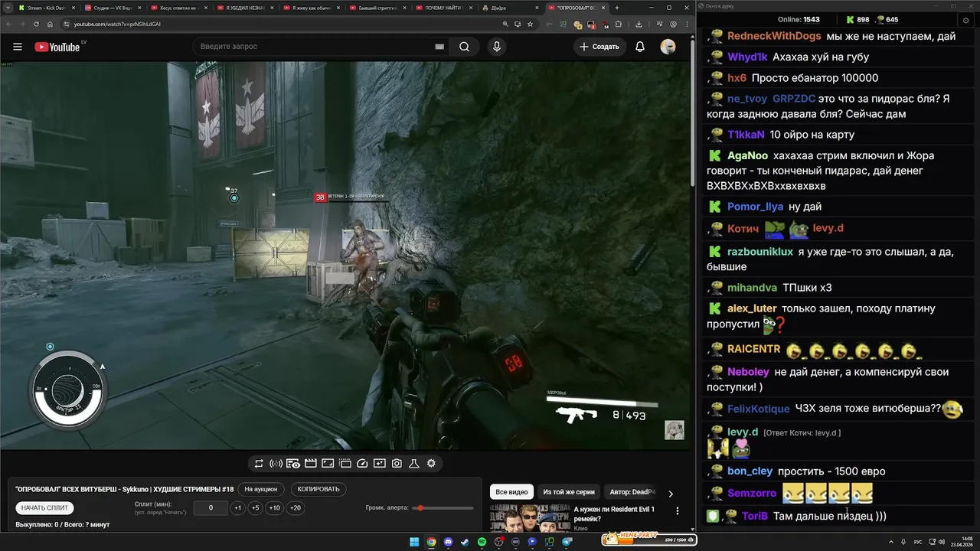Click the loop icon in the player toolbar
Image resolution: width=980 pixels, height=551 pixels.
(259, 464)
